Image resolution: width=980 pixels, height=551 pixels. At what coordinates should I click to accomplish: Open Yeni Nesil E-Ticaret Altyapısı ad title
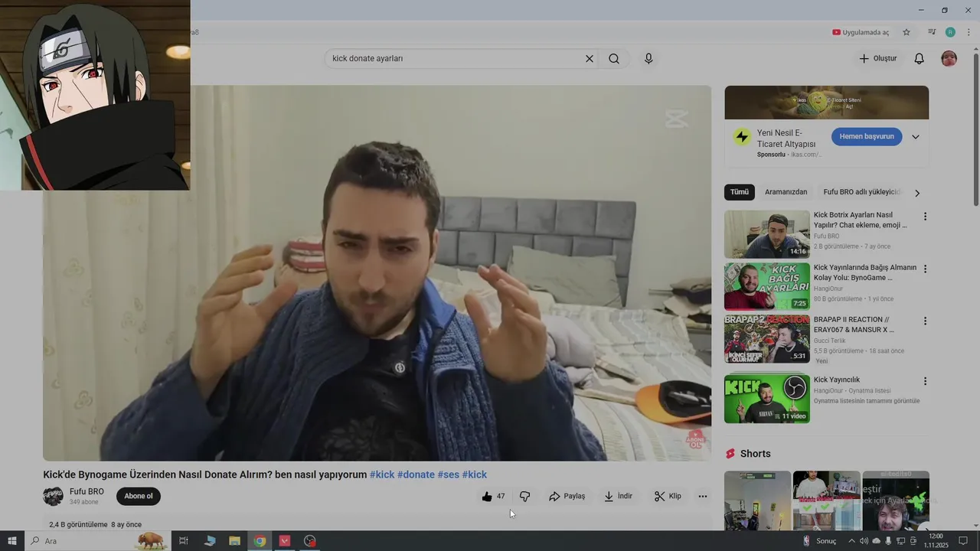pos(786,139)
